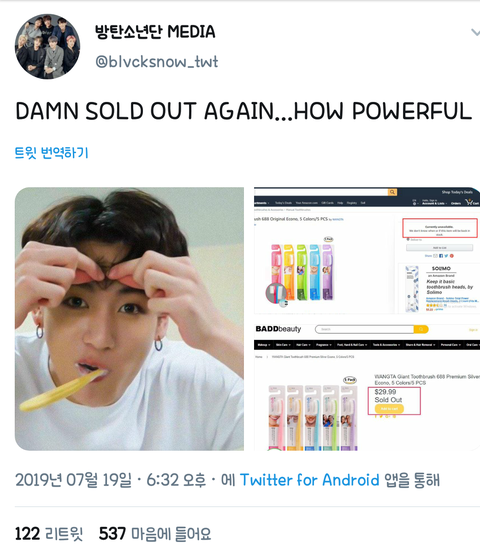The height and width of the screenshot is (560, 480).
Task: Click the tweet date 2019년 07월 19일
Action: tap(73, 480)
